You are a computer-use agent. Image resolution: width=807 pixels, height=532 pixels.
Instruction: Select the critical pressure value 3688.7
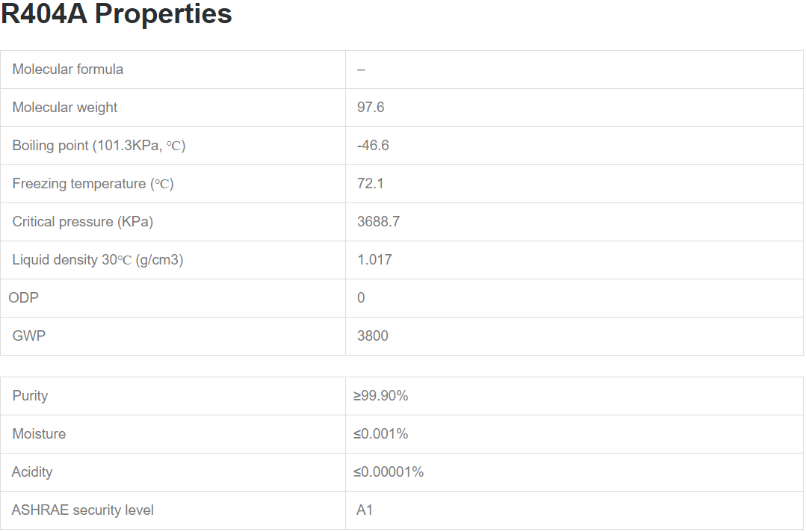pos(378,222)
